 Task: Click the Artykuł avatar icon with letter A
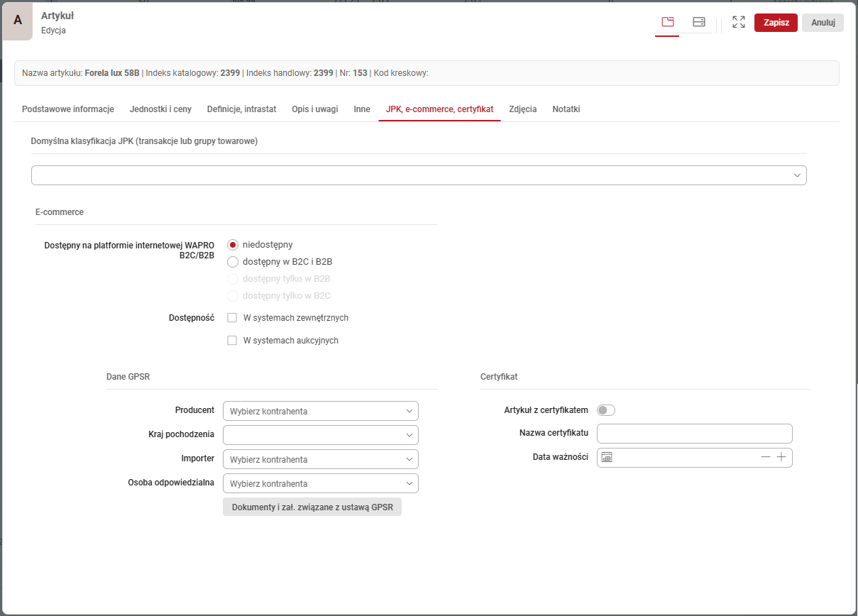(x=18, y=21)
